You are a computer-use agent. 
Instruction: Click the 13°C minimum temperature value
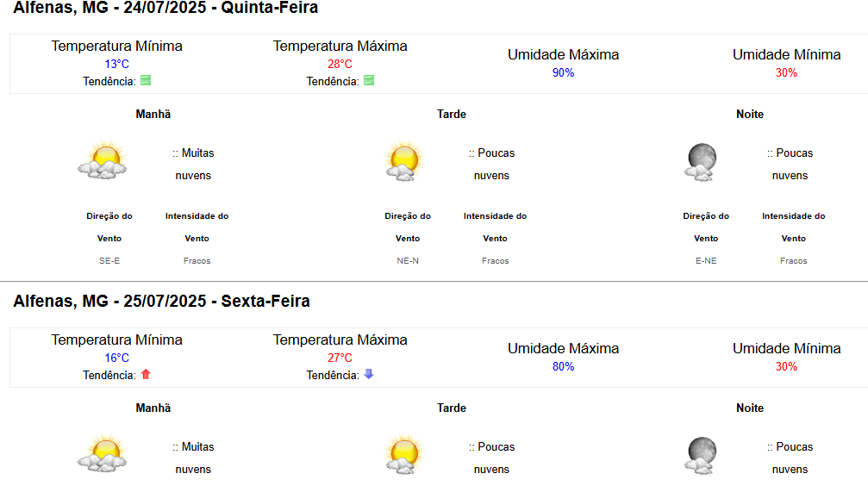pos(117,65)
